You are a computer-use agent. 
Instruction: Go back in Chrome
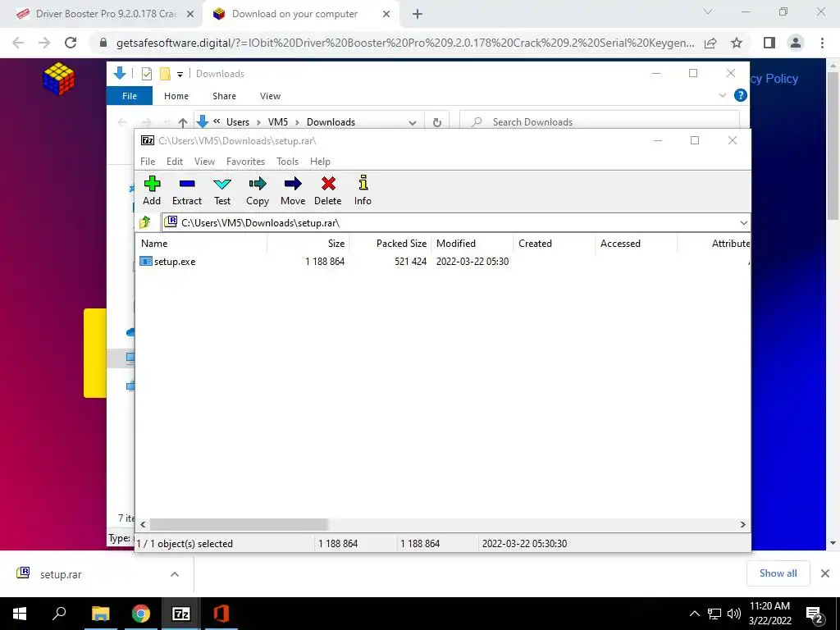coord(18,43)
